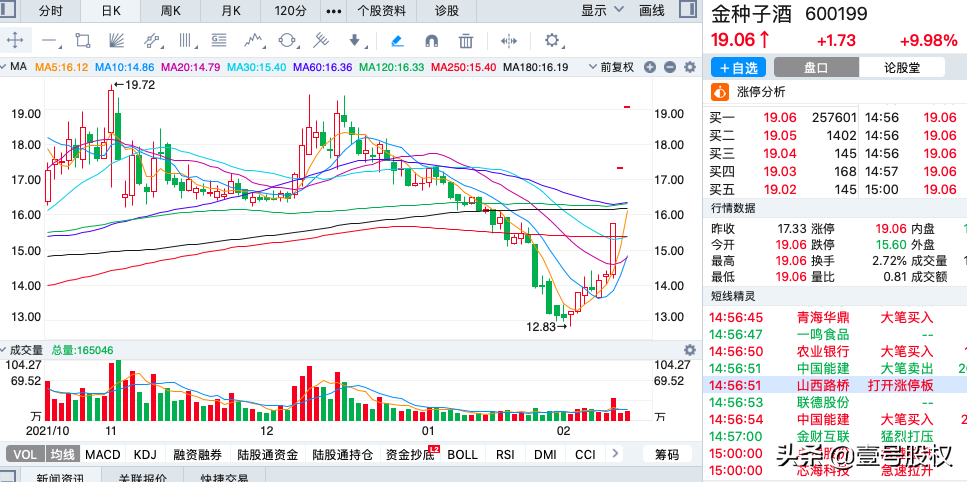Select KDJ indicator
Image resolution: width=967 pixels, height=482 pixels.
146,455
